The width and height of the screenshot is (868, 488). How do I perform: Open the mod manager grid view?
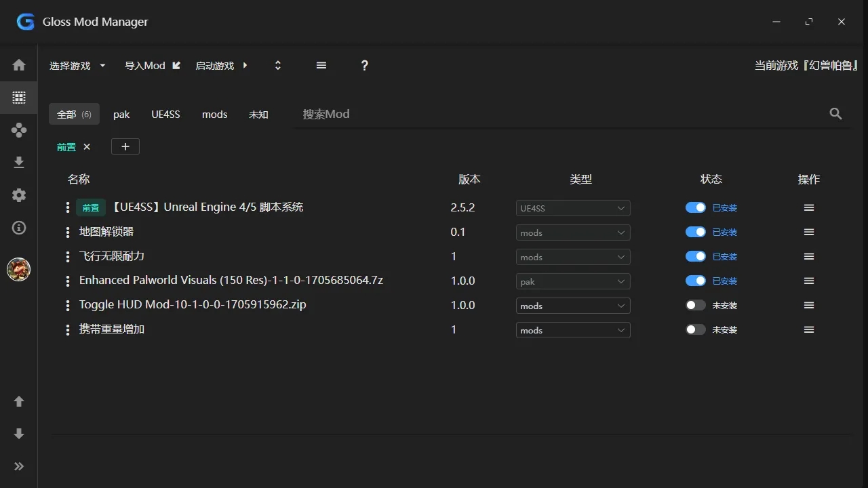click(19, 98)
